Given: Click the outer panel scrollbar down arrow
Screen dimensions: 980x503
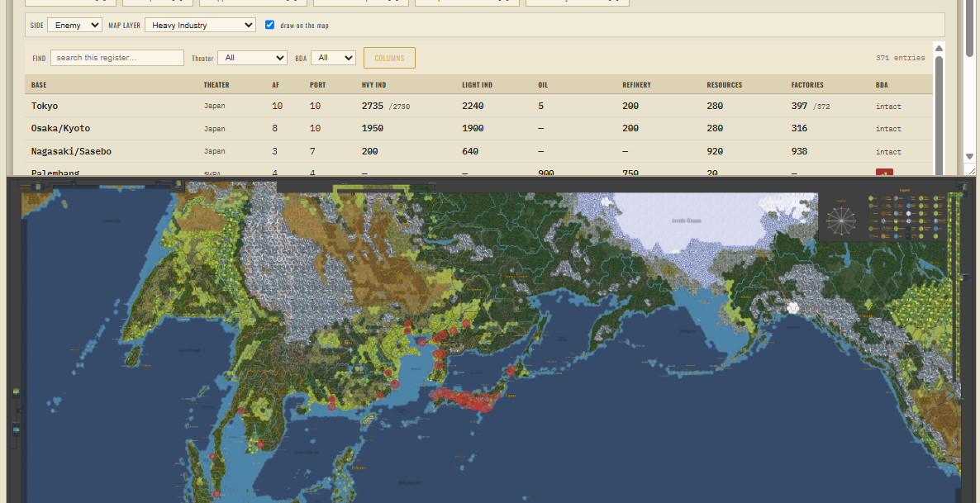Looking at the screenshot, I should click(969, 157).
